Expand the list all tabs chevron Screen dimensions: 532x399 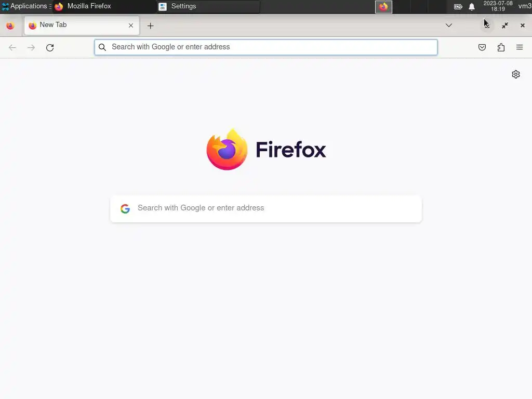click(448, 25)
